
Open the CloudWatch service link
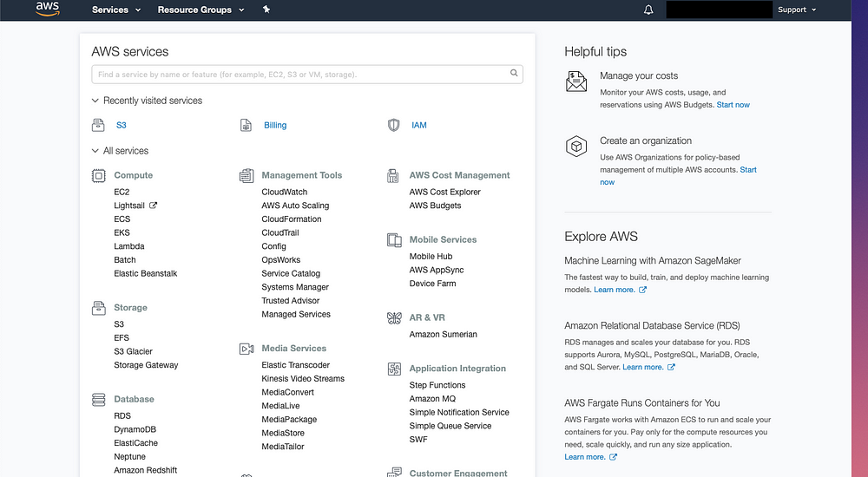click(284, 192)
